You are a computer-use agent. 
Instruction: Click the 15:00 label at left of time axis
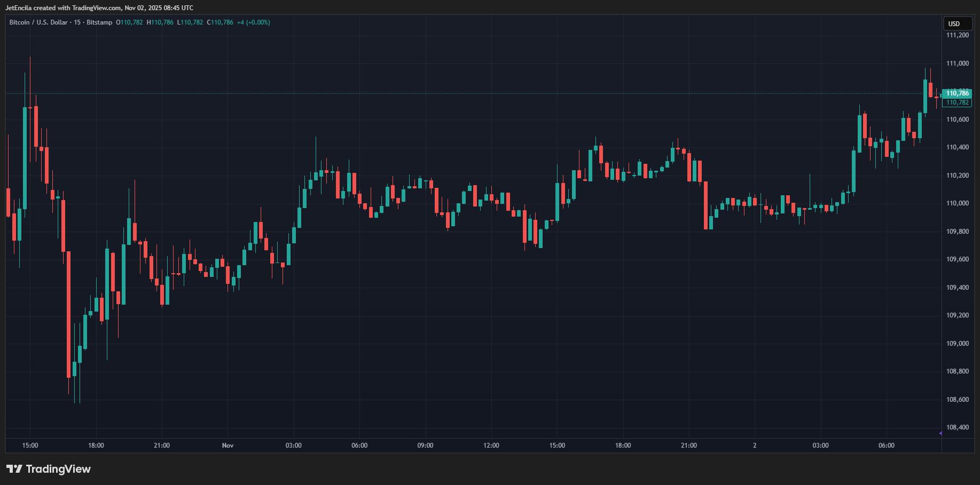(x=30, y=446)
